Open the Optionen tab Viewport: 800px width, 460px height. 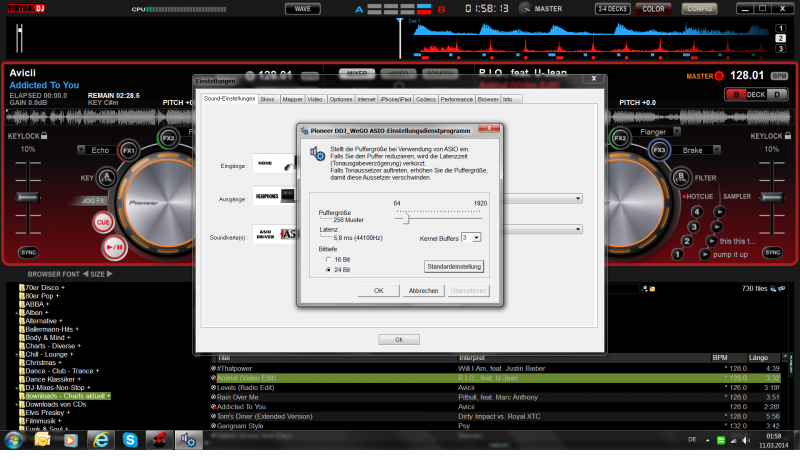(340, 99)
